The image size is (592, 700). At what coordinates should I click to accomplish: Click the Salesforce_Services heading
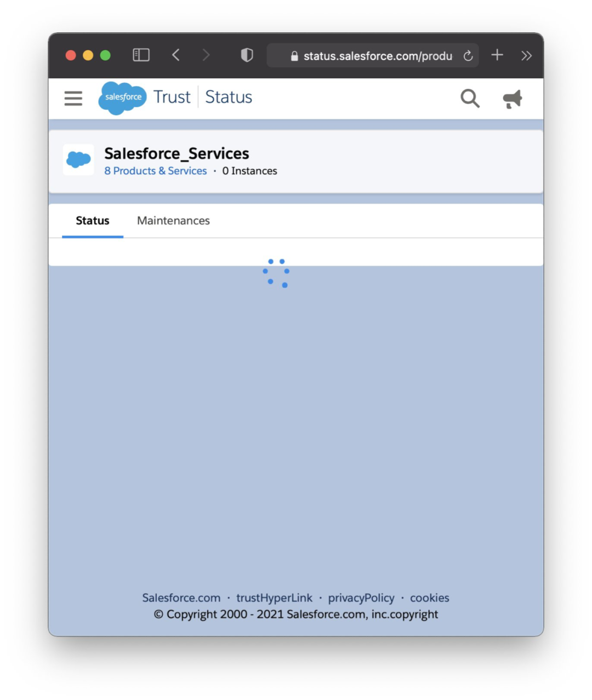click(177, 153)
